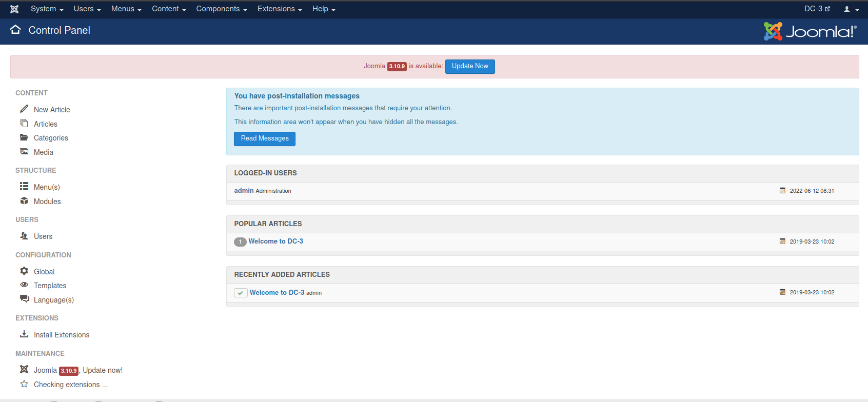
Task: Open the Media manager link
Action: pyautogui.click(x=44, y=152)
